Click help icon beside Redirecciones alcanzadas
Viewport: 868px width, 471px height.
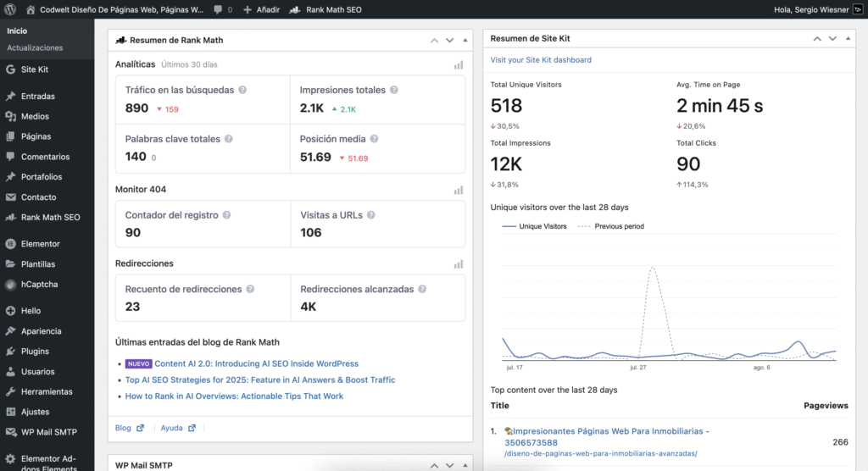tap(422, 290)
